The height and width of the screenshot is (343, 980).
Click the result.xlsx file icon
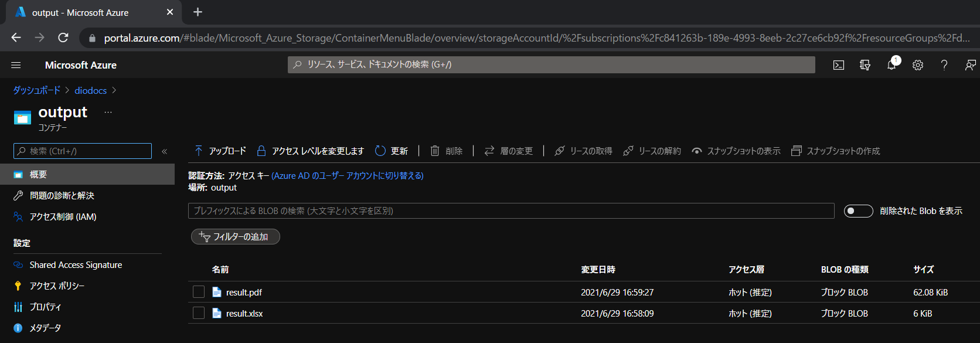coord(217,313)
